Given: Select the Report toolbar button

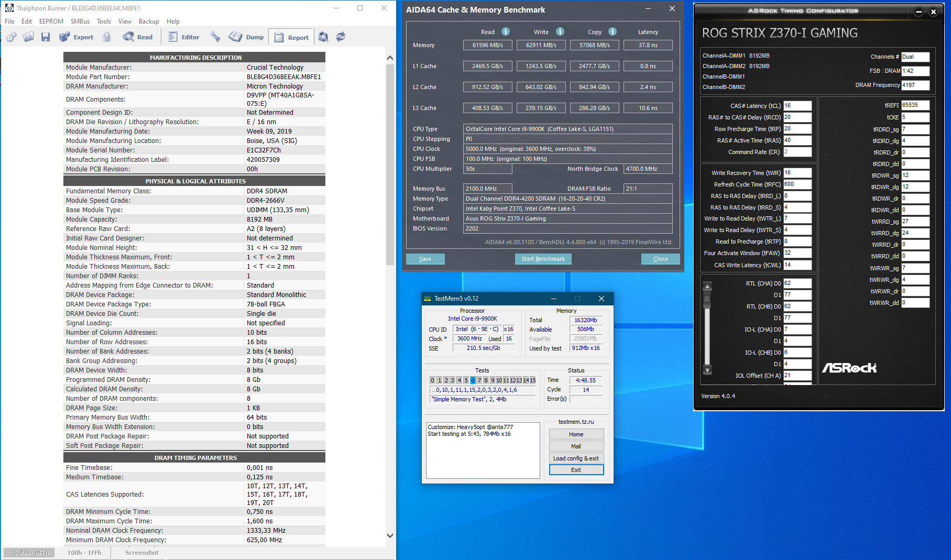Looking at the screenshot, I should pyautogui.click(x=291, y=37).
